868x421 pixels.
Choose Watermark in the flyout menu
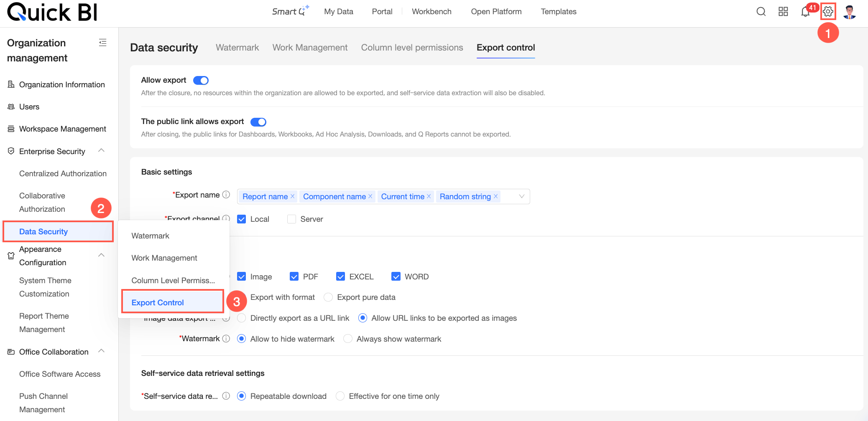[x=174, y=236]
